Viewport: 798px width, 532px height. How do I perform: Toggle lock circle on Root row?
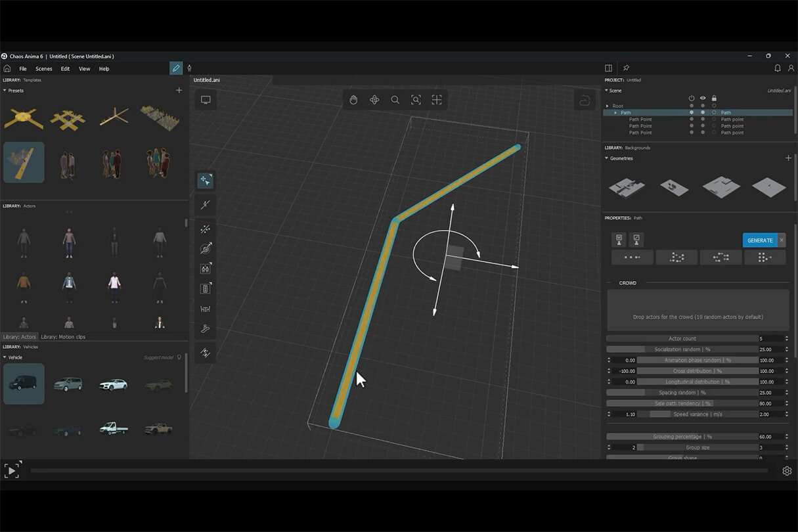(714, 106)
